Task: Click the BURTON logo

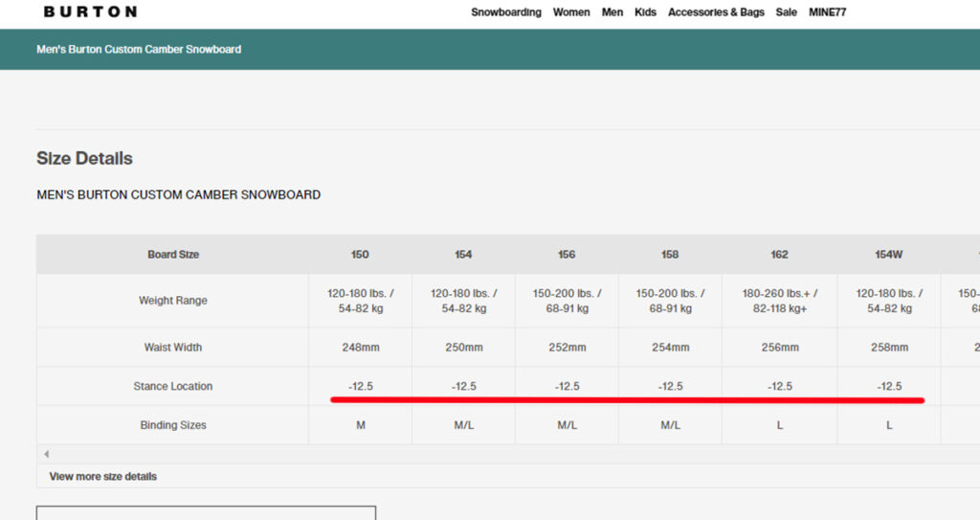Action: (x=90, y=11)
